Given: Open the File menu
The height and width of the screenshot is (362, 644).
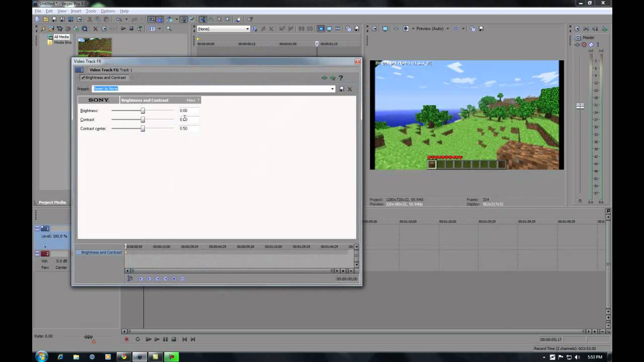Looking at the screenshot, I should coord(38,11).
